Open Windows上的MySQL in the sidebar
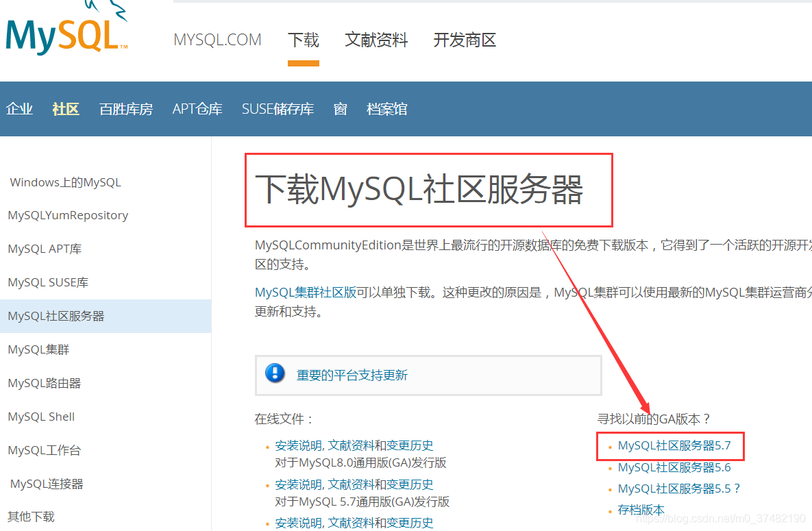 65,182
